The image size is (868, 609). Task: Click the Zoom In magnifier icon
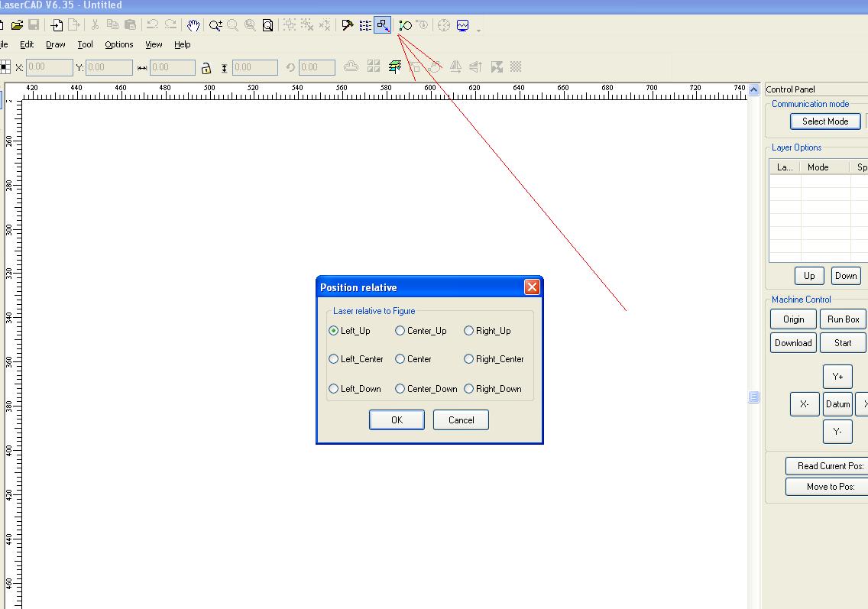click(215, 25)
